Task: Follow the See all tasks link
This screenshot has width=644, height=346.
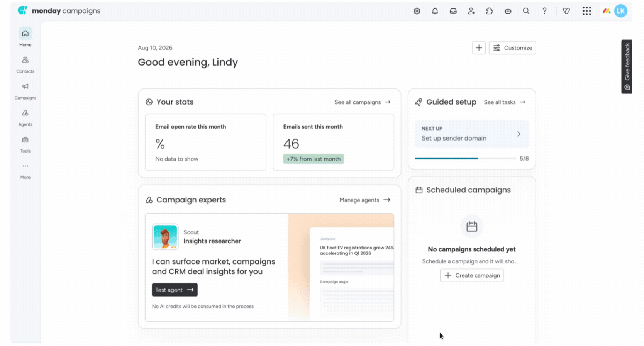Action: click(505, 102)
